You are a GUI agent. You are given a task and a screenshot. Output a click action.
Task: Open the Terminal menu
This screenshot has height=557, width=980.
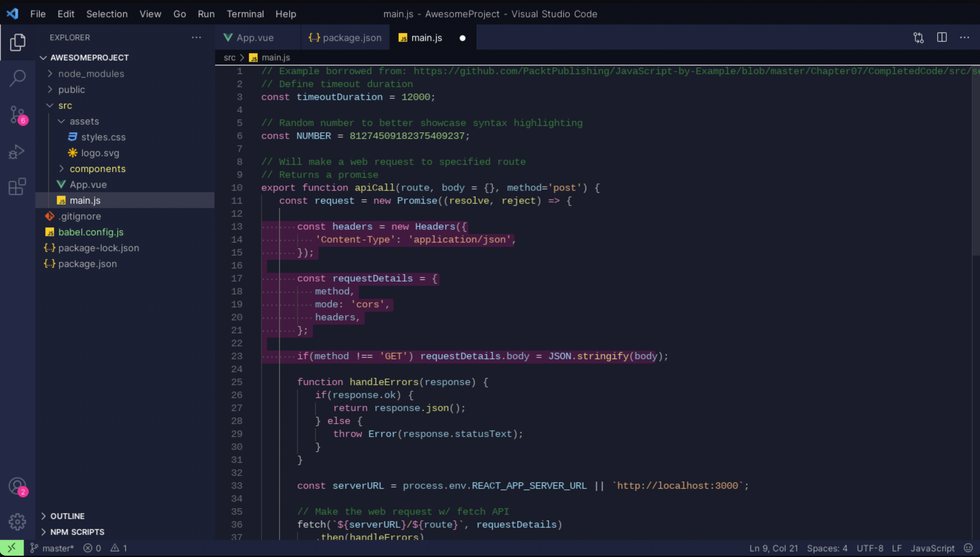tap(245, 14)
